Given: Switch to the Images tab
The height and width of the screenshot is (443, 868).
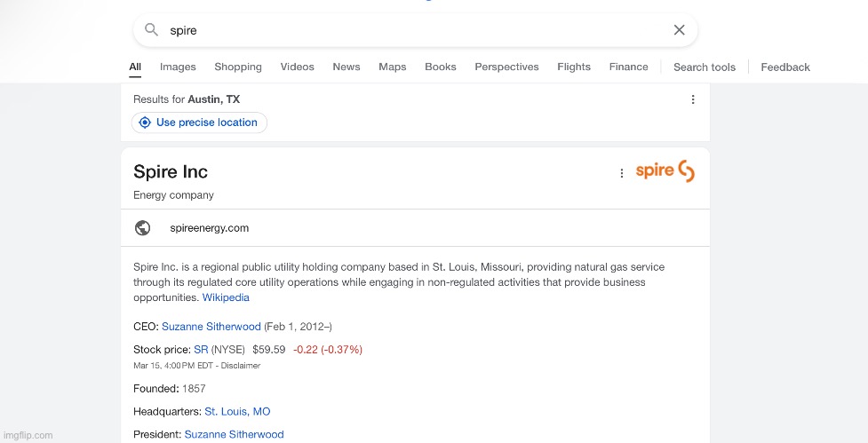Looking at the screenshot, I should [x=178, y=67].
